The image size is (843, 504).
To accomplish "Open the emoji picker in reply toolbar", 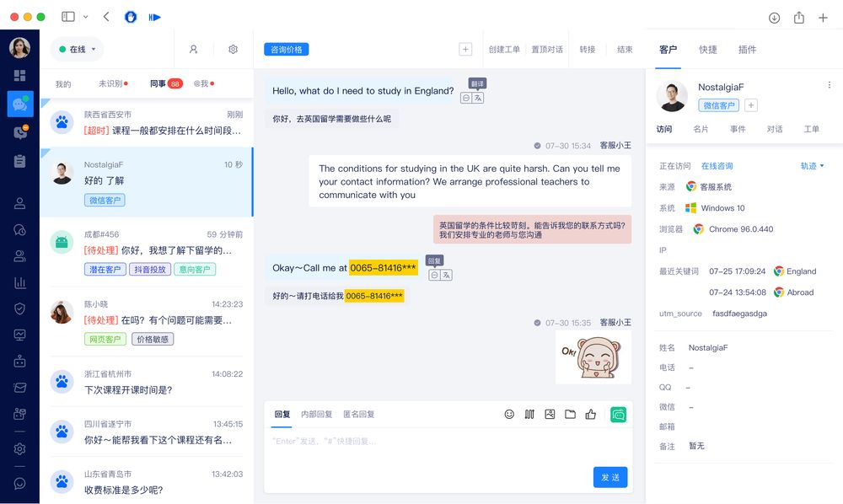I will point(509,414).
